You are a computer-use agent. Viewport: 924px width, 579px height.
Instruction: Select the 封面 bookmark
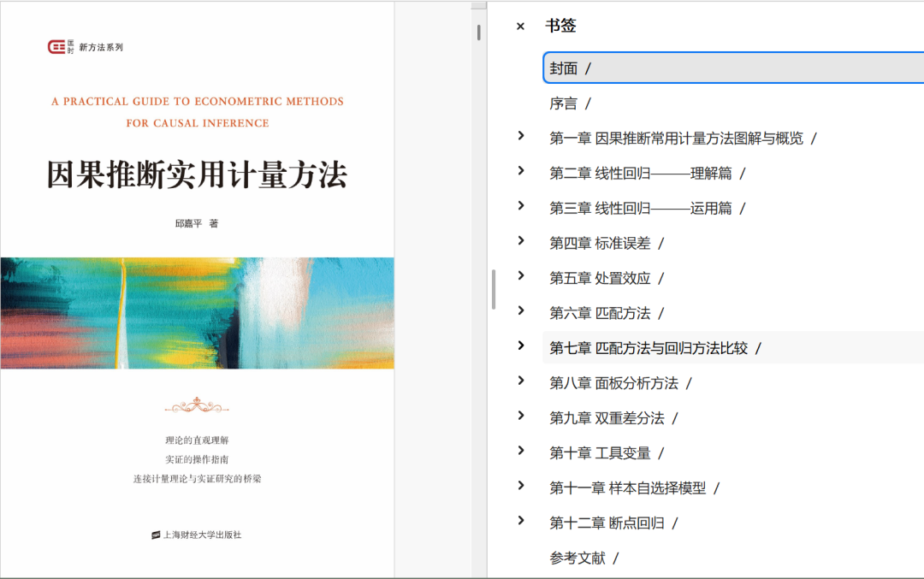click(x=565, y=68)
